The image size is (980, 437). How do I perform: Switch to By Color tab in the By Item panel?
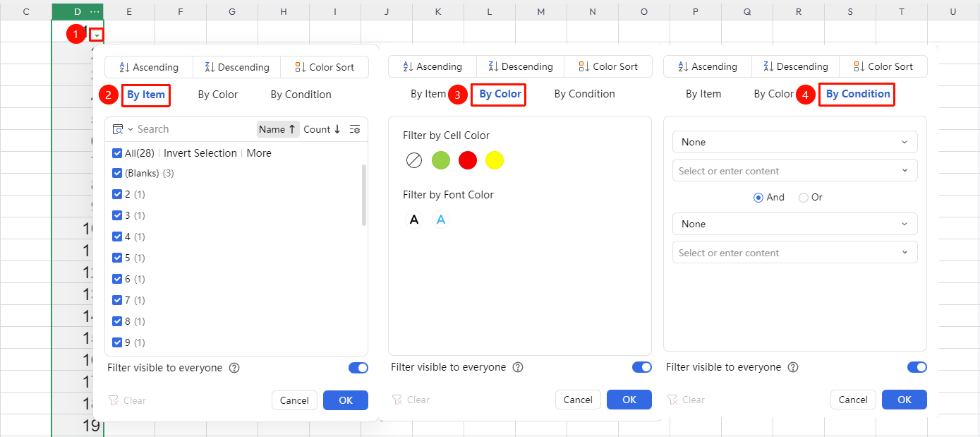pos(218,95)
